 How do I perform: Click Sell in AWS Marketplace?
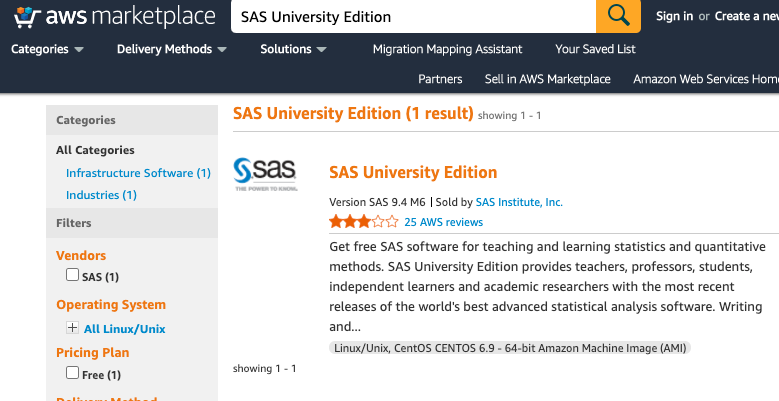pyautogui.click(x=547, y=79)
